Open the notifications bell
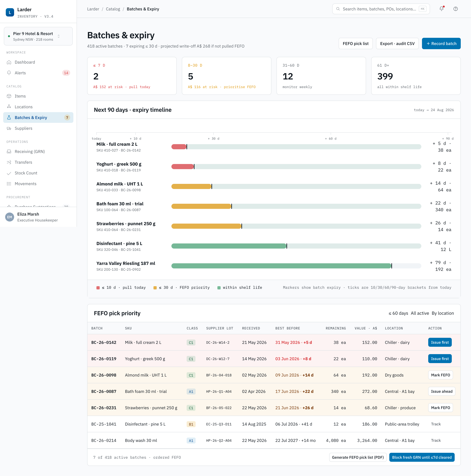The height and width of the screenshot is (476, 471). pos(441,9)
